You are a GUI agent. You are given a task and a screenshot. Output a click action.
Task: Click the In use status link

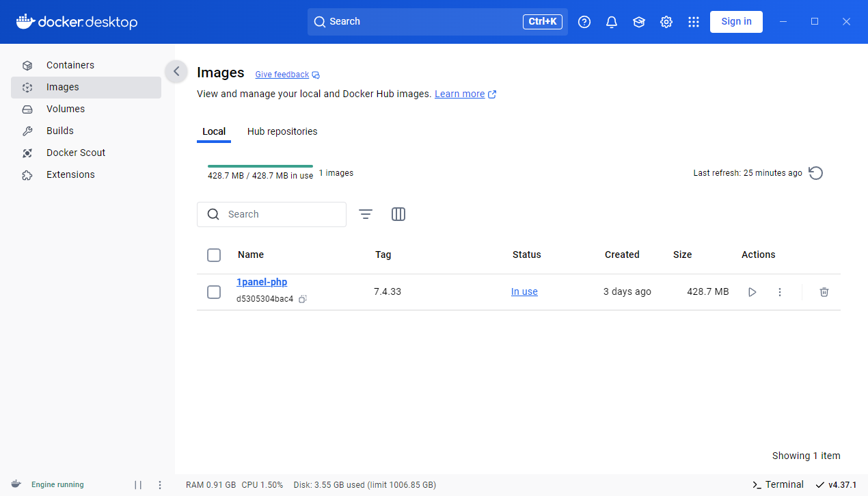tap(524, 292)
